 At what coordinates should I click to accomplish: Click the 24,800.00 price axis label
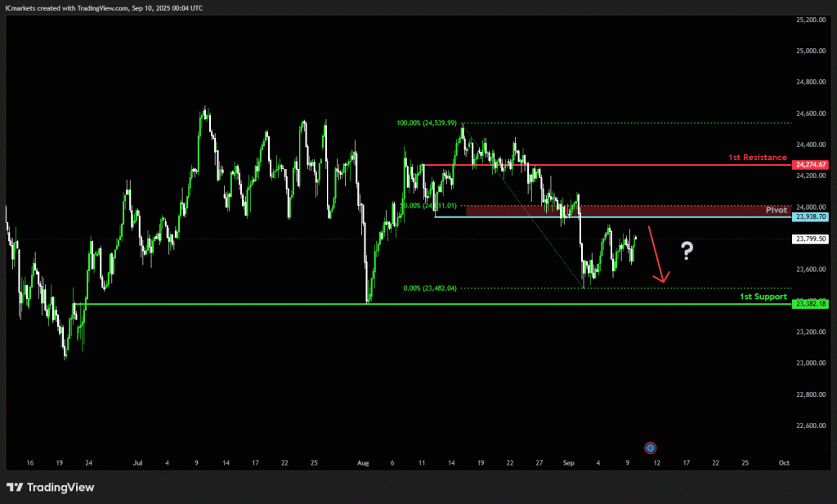(x=811, y=83)
